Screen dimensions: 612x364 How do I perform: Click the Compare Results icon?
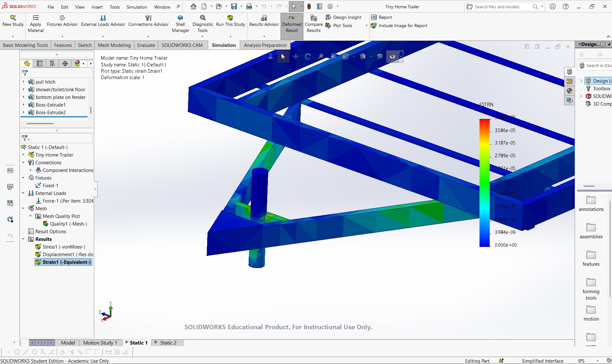314,18
